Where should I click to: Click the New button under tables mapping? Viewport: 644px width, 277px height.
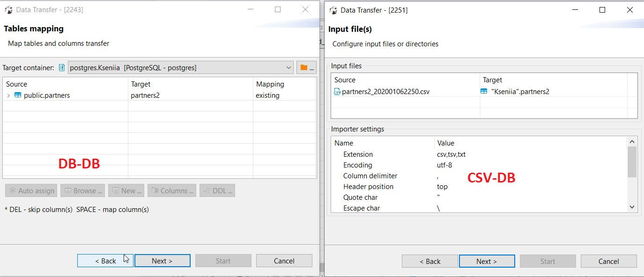pyautogui.click(x=126, y=190)
